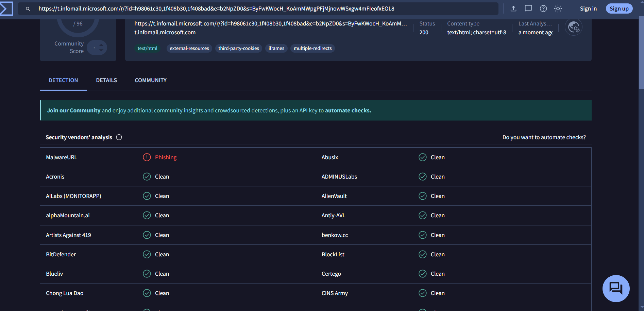
Task: Open the chat bubble floating button
Action: (616, 288)
